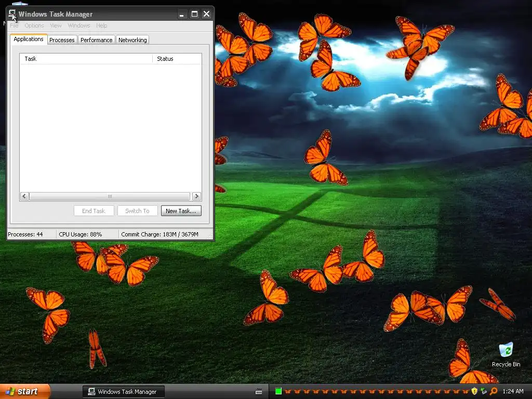
Task: Click the Task Manager title bar icon
Action: pyautogui.click(x=12, y=14)
